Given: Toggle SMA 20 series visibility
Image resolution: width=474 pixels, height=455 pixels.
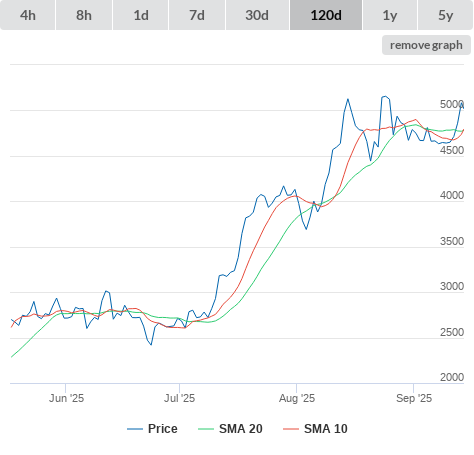Looking at the screenshot, I should pos(241,429).
